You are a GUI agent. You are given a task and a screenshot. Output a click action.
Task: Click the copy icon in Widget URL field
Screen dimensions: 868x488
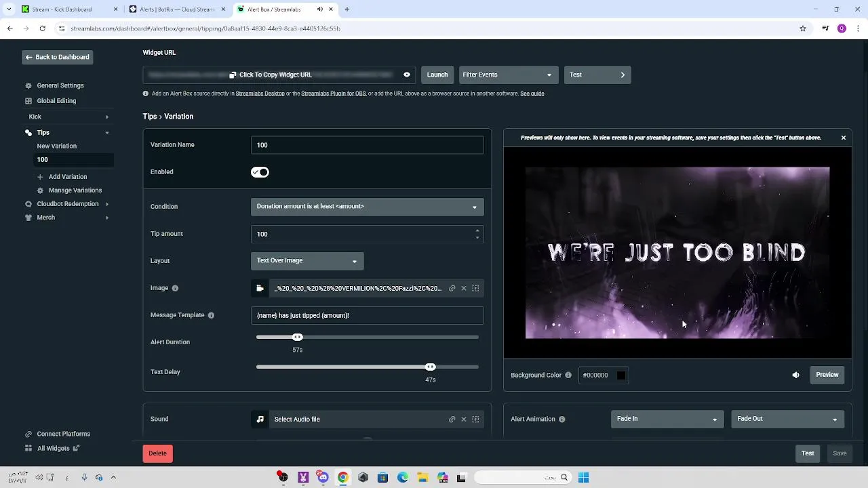[x=233, y=75]
